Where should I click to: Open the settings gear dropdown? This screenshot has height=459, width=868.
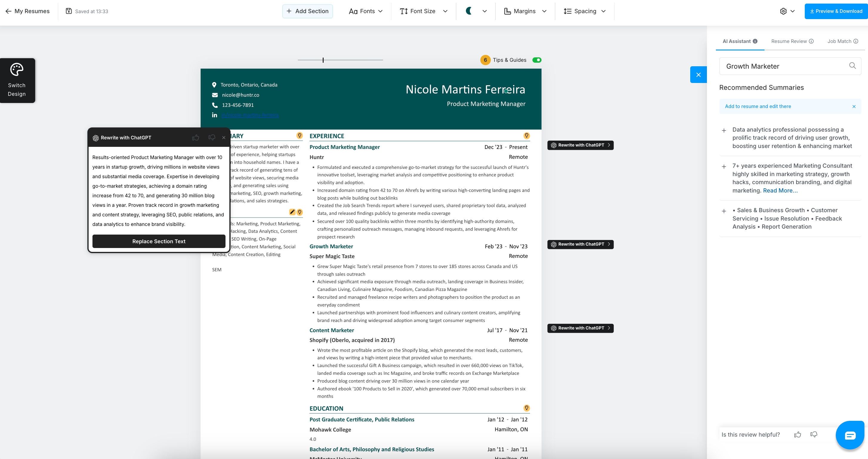point(787,11)
